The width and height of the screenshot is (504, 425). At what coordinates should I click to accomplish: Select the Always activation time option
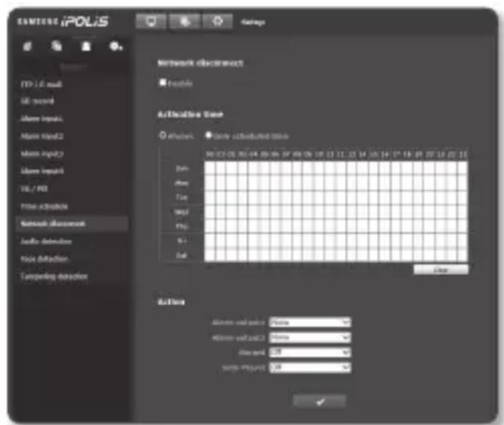162,135
